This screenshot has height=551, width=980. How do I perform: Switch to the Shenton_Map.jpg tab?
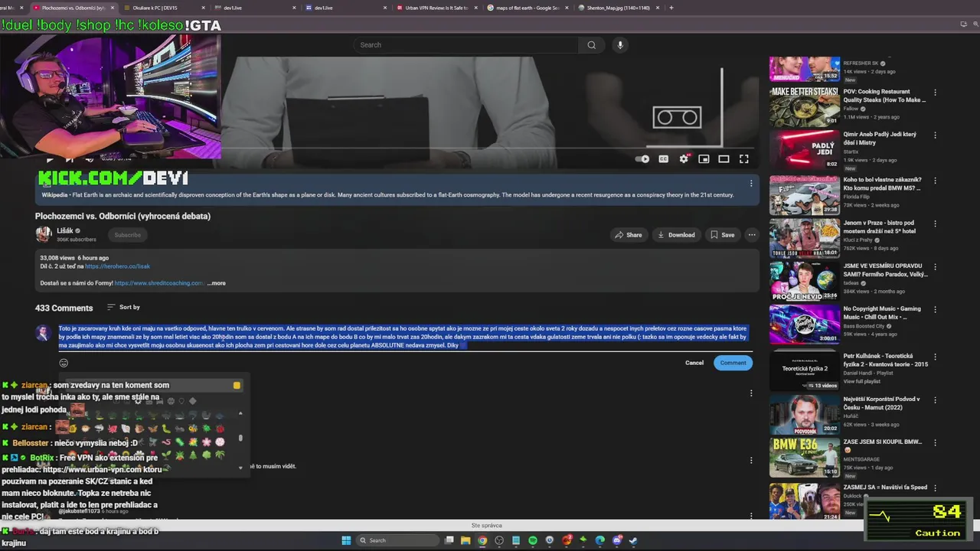(x=619, y=8)
